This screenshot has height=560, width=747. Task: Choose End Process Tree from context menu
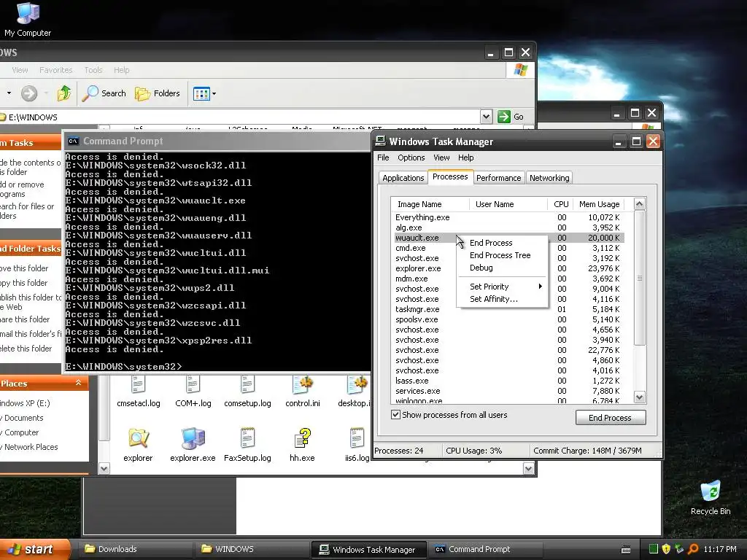(500, 255)
